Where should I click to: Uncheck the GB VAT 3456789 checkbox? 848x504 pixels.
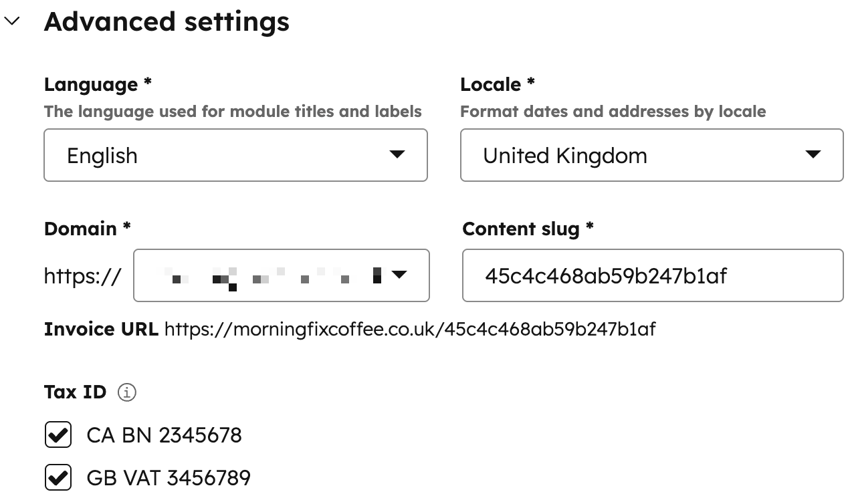click(58, 478)
